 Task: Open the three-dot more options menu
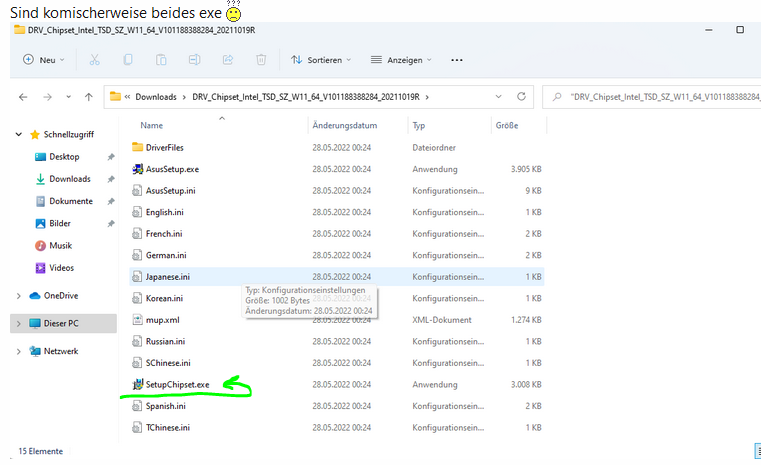(457, 60)
